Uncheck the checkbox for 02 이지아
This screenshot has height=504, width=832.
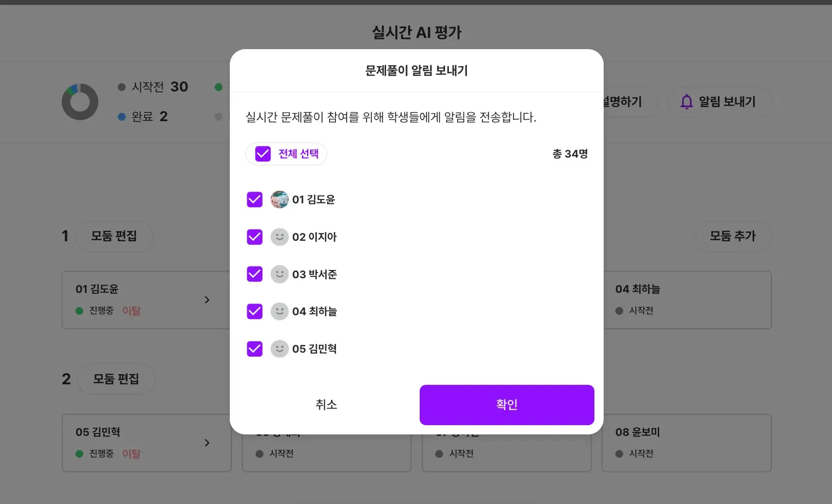point(255,237)
